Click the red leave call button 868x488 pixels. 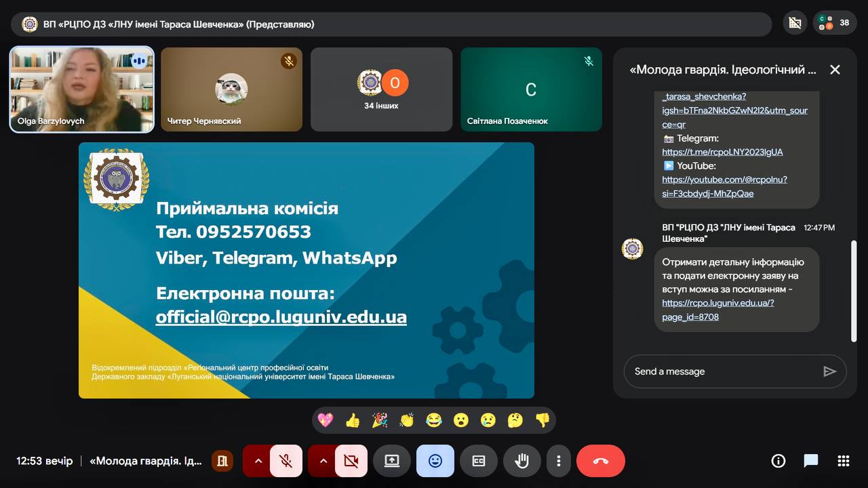[x=600, y=461]
